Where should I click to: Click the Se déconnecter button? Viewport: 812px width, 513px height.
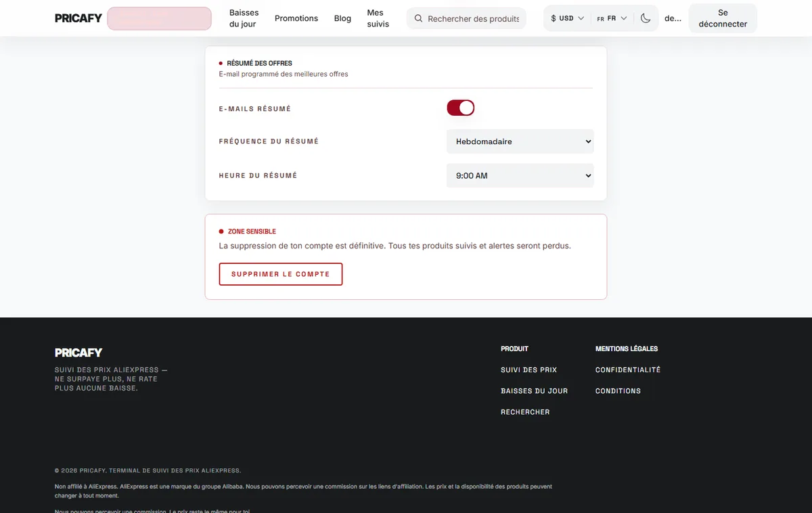(723, 18)
